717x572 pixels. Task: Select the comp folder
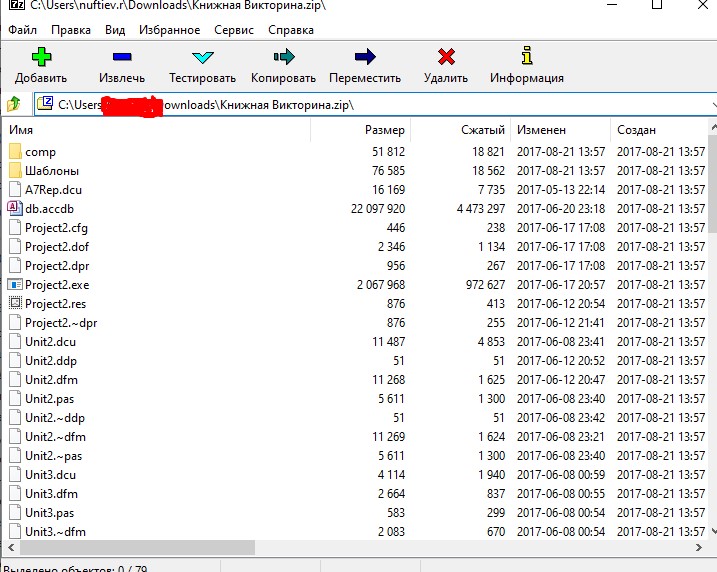40,152
